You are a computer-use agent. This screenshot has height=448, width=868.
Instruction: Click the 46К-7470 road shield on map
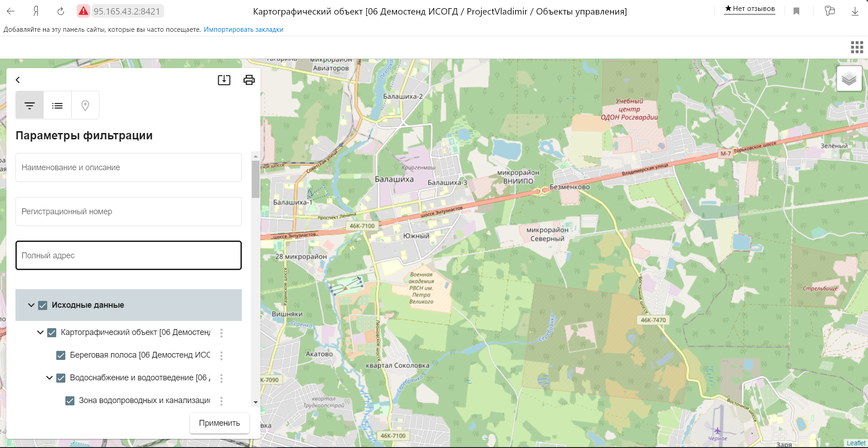coord(653,320)
